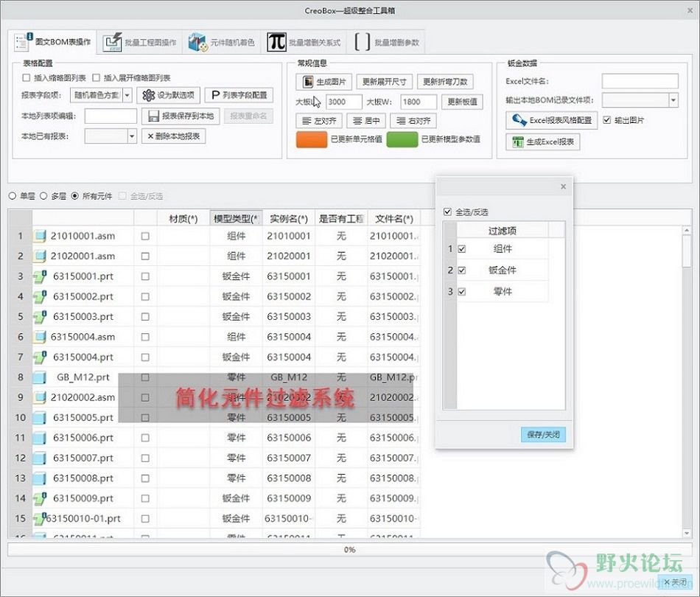Click 大板L input showing 3000
Viewport: 700px width, 597px height.
tap(344, 102)
